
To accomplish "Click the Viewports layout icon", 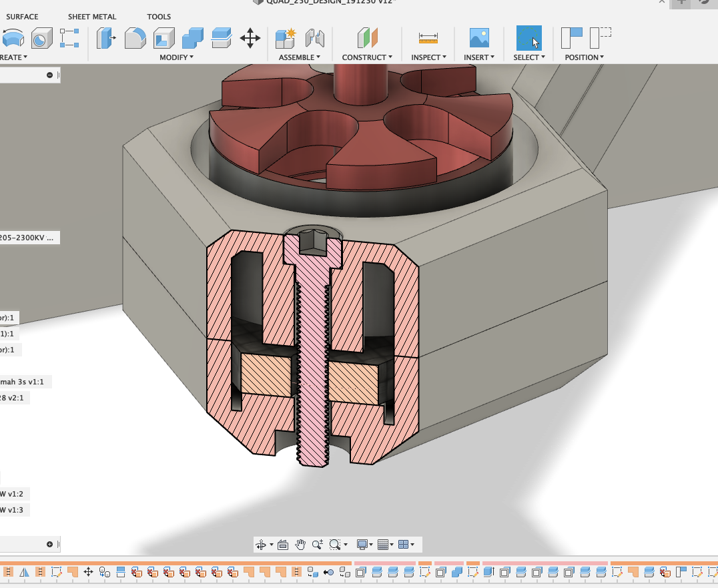I will pos(404,545).
